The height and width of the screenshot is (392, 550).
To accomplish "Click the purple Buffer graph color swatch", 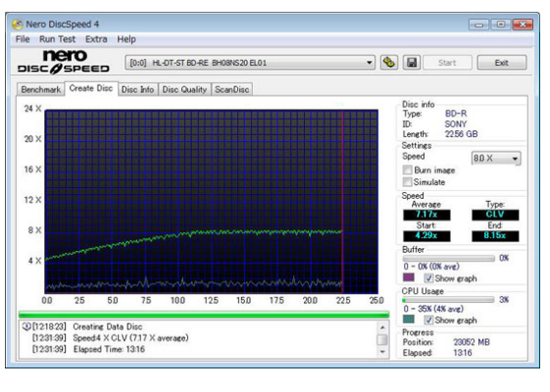I will click(x=408, y=277).
